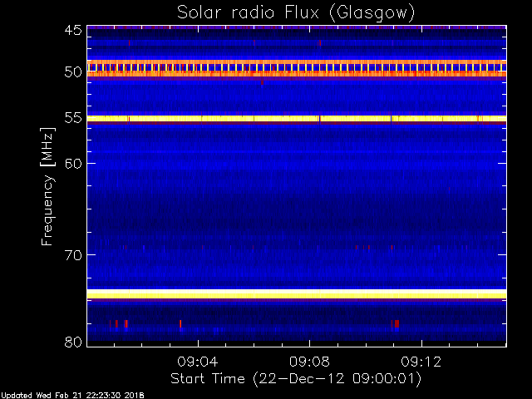Click the 55 MHz frequency tick label
This screenshot has height=399, width=532.
pyautogui.click(x=73, y=118)
